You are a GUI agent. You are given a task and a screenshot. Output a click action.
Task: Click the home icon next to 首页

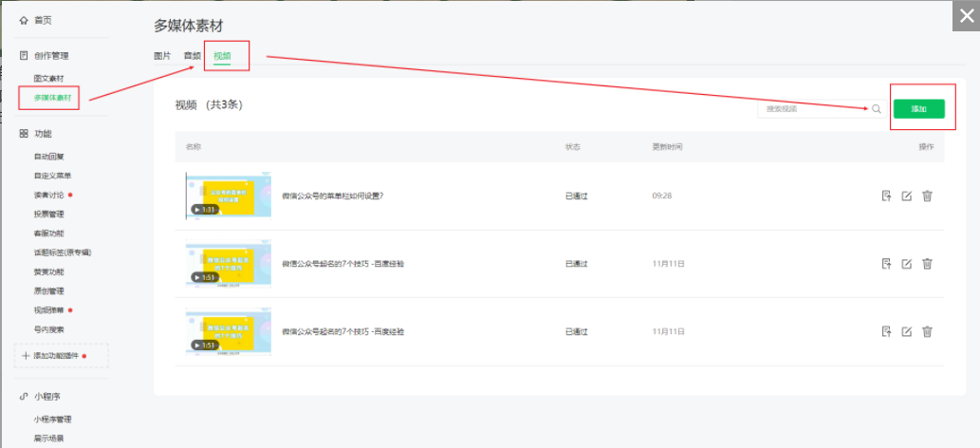pos(24,20)
